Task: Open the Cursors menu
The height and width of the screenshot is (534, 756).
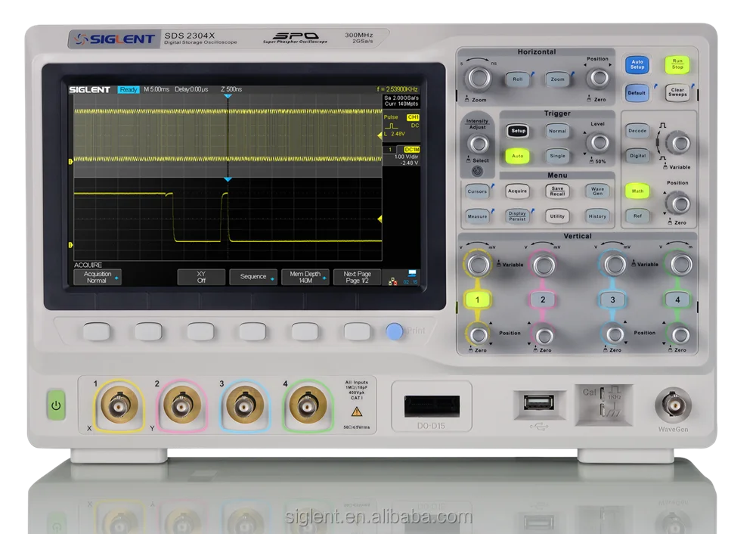Action: (x=477, y=191)
